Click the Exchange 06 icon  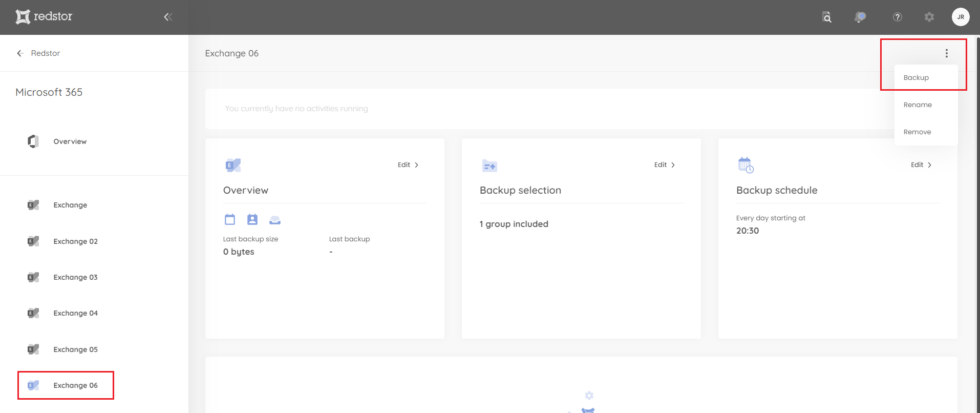(33, 385)
